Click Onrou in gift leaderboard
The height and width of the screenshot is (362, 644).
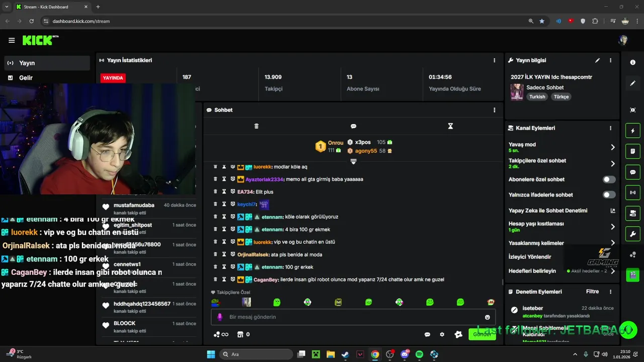click(335, 143)
